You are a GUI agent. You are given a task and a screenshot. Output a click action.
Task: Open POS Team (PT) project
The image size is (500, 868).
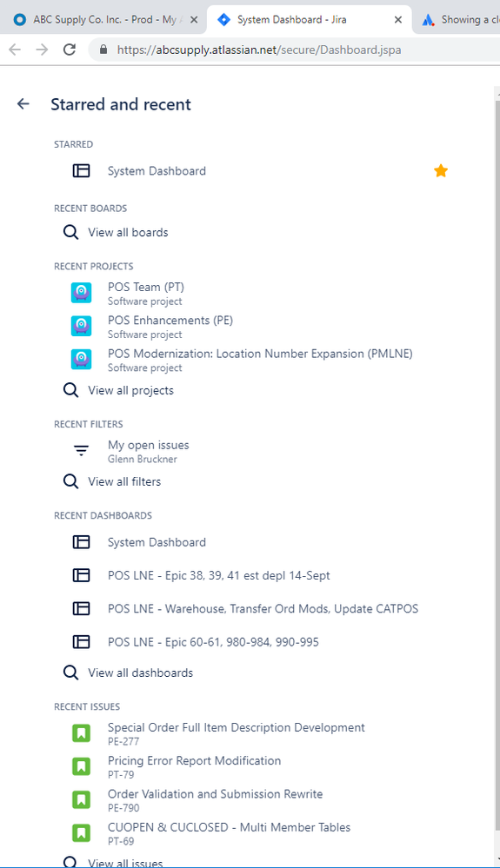tap(146, 288)
